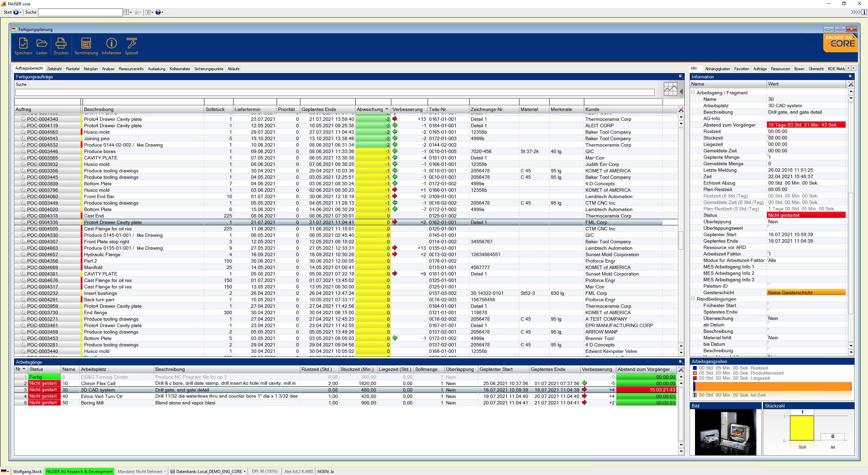This screenshot has width=868, height=475.
Task: Open the Terminierung calendar tool
Action: pos(86,44)
